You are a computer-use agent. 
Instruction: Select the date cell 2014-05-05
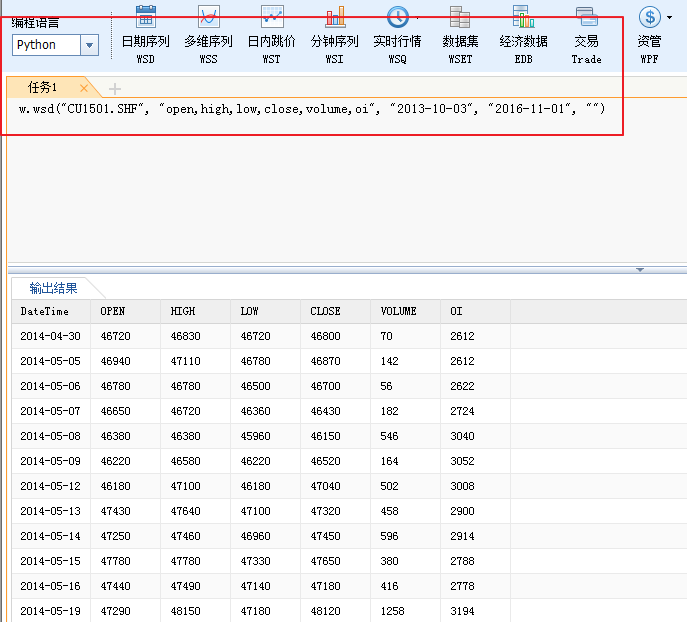(x=50, y=361)
